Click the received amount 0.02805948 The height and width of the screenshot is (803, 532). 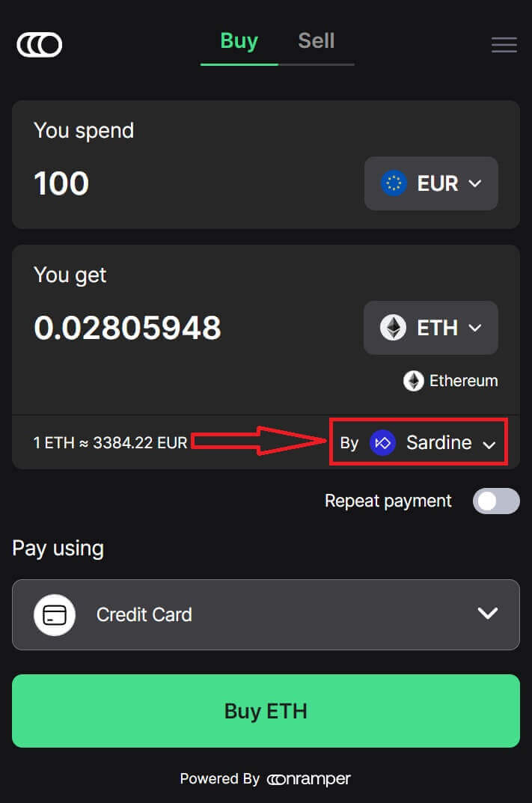(127, 328)
